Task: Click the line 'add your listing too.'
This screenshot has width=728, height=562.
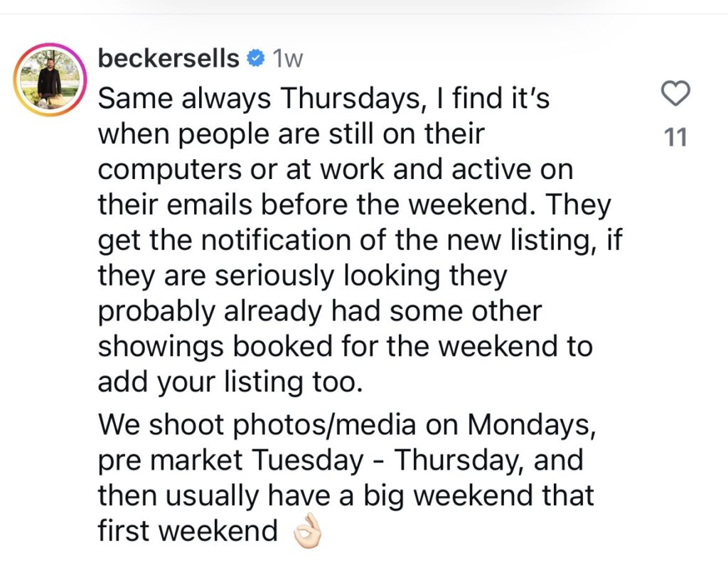Action: coord(230,382)
